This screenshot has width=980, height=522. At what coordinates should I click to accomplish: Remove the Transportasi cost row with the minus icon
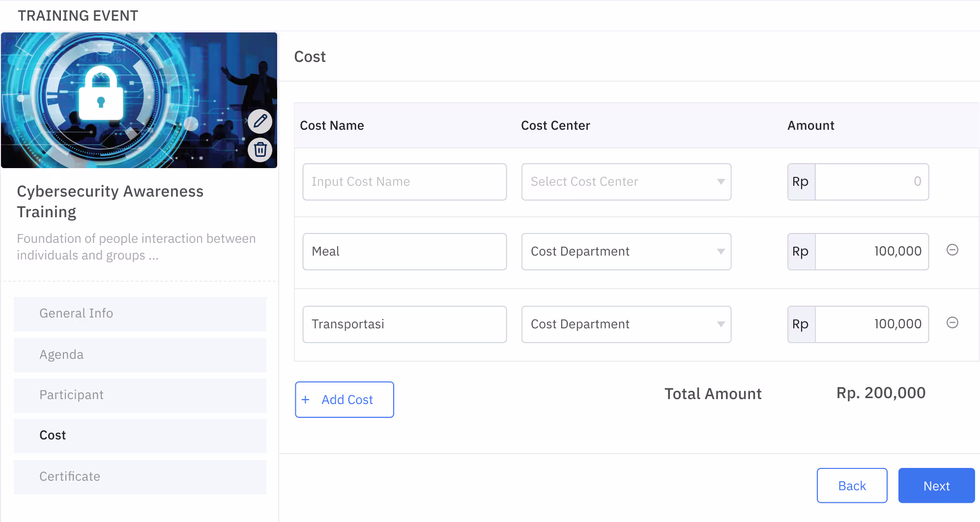(952, 322)
